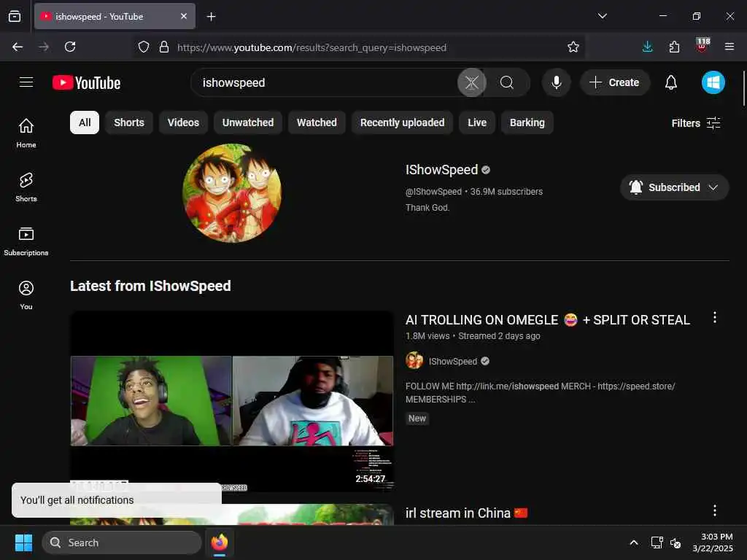The height and width of the screenshot is (560, 747).
Task: Select the All filter chip
Action: tap(85, 122)
